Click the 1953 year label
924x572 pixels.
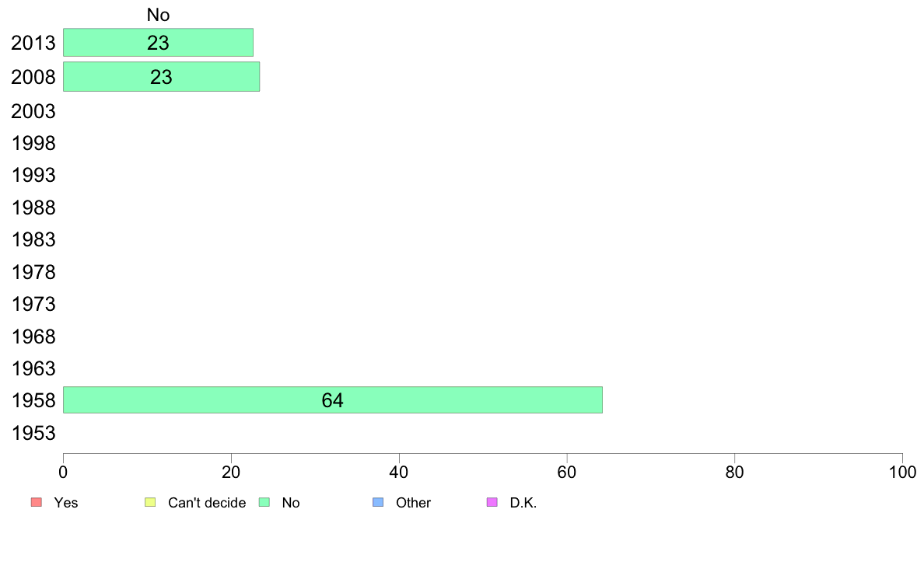coord(33,434)
